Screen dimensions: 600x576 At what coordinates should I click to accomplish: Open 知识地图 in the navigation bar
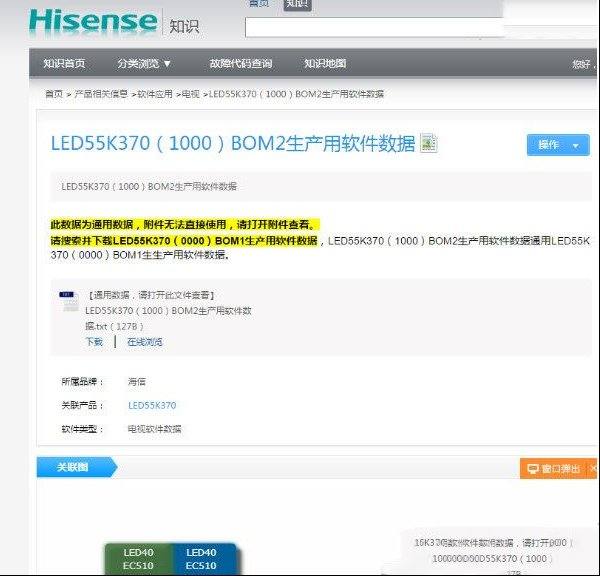pos(325,64)
